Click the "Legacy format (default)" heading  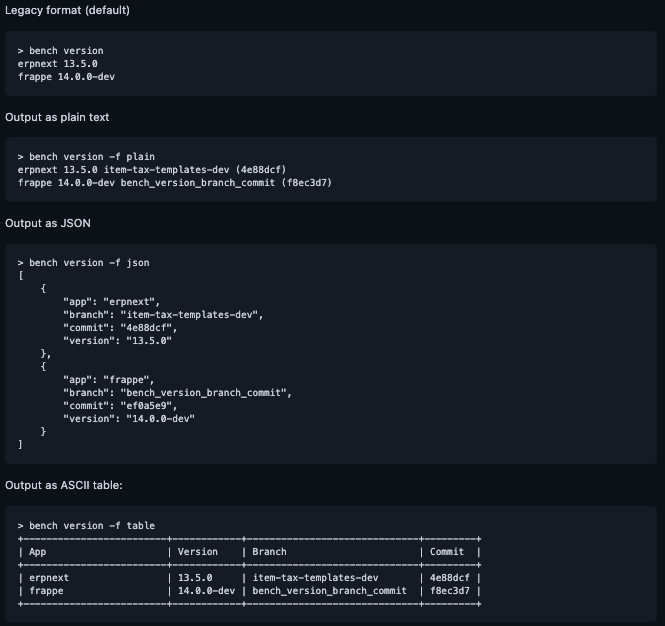(x=67, y=10)
